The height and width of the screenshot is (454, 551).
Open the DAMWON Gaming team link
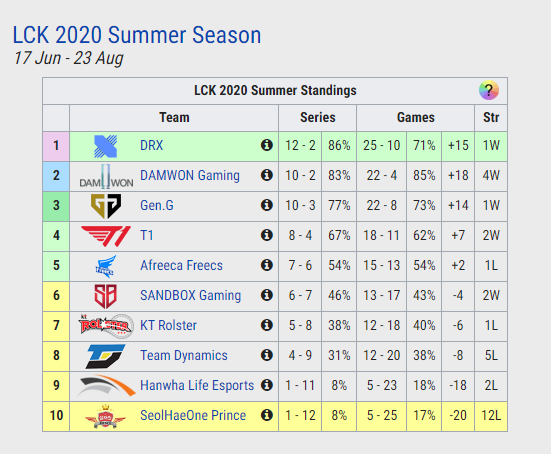(190, 175)
